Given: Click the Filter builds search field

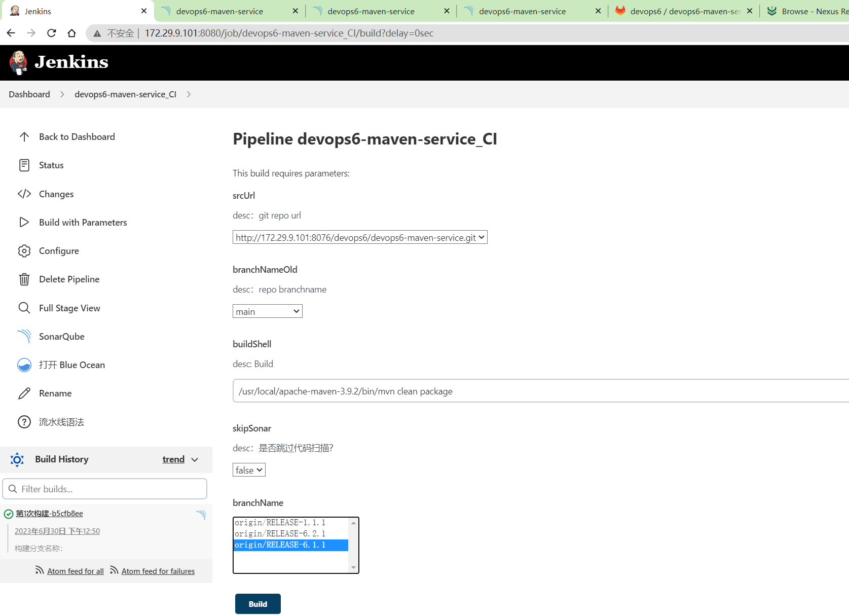Looking at the screenshot, I should pos(105,489).
